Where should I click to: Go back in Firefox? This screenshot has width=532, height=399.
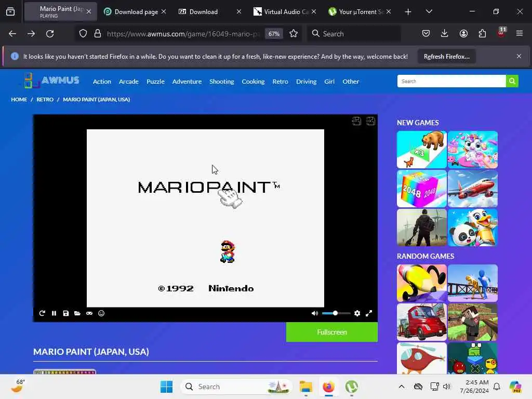12,34
